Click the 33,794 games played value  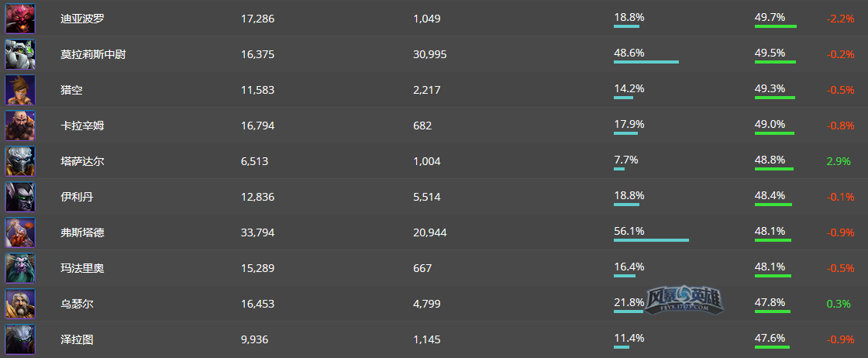click(257, 233)
